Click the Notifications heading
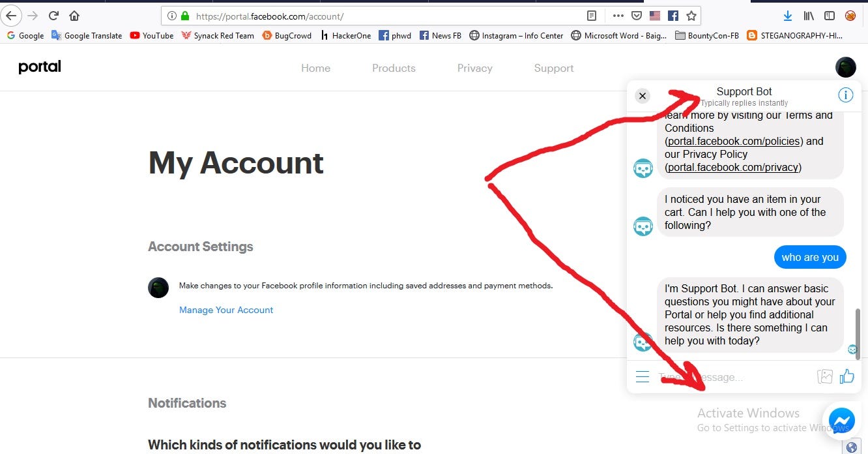This screenshot has height=454, width=868. [x=187, y=403]
